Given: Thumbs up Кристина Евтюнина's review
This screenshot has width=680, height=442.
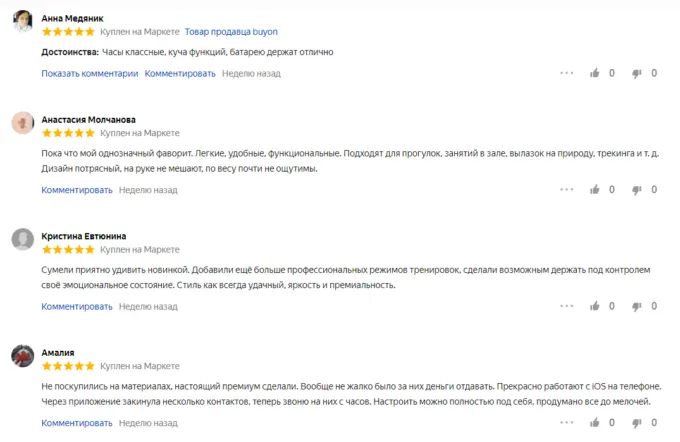Looking at the screenshot, I should tap(596, 306).
